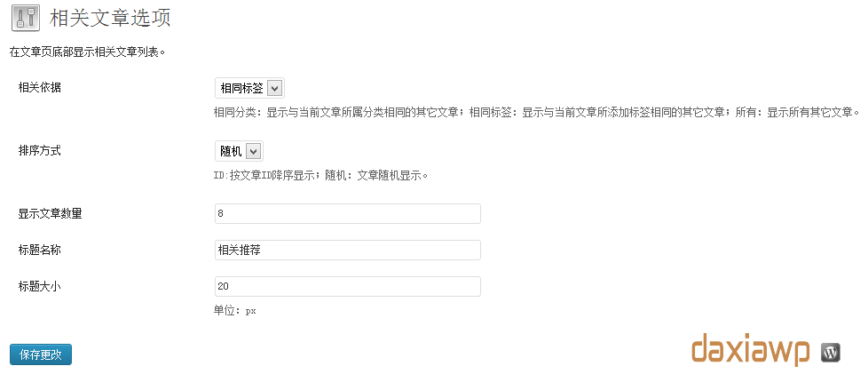Open the 排序方式 dropdown showing 随机
The height and width of the screenshot is (374, 868).
pyautogui.click(x=239, y=151)
